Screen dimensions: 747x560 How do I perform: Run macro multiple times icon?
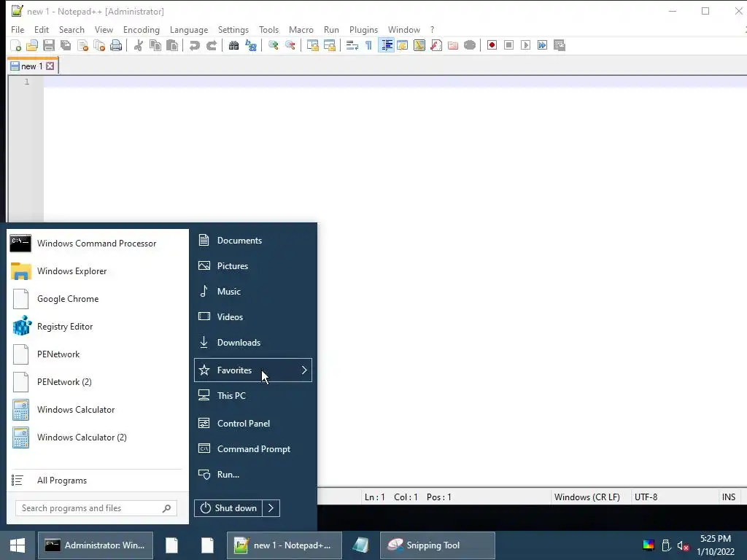[x=542, y=46]
